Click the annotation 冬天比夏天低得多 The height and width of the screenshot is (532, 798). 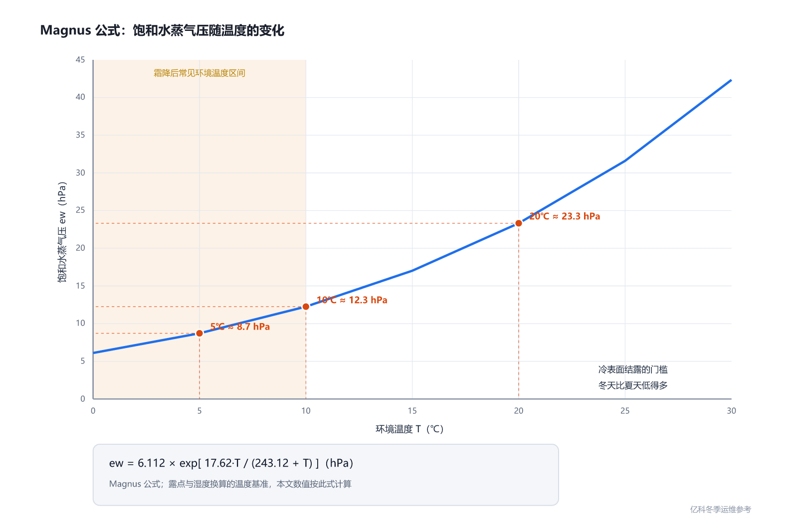[x=633, y=385]
